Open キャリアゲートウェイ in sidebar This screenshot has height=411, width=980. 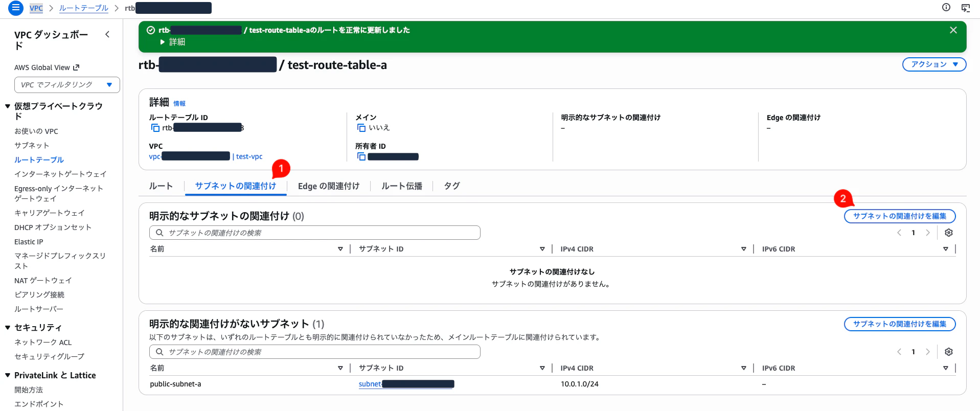click(x=50, y=213)
